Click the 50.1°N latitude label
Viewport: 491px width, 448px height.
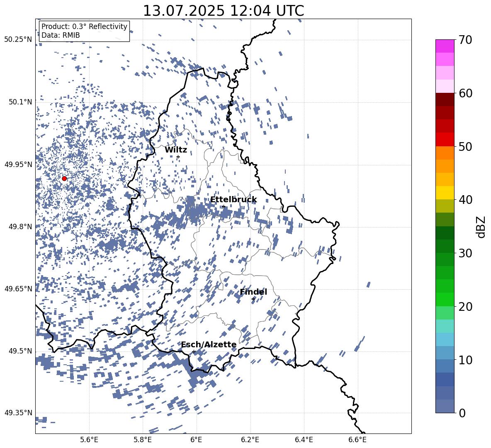tap(20, 102)
